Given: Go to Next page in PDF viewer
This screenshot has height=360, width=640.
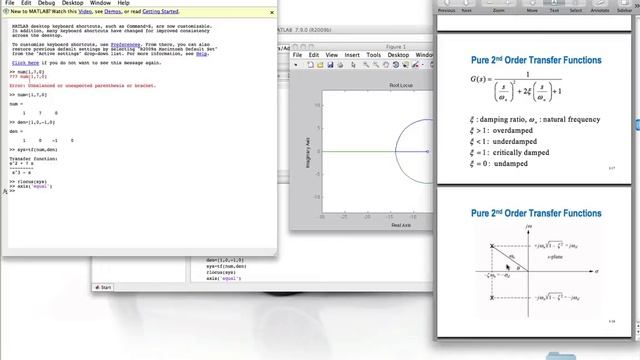Looking at the screenshot, I should 467,6.
